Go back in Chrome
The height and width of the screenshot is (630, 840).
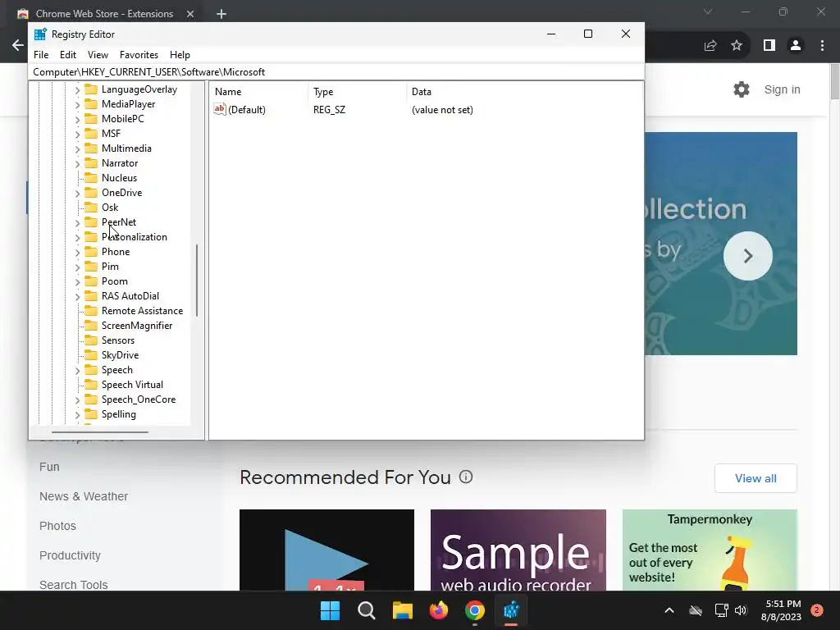tap(18, 46)
